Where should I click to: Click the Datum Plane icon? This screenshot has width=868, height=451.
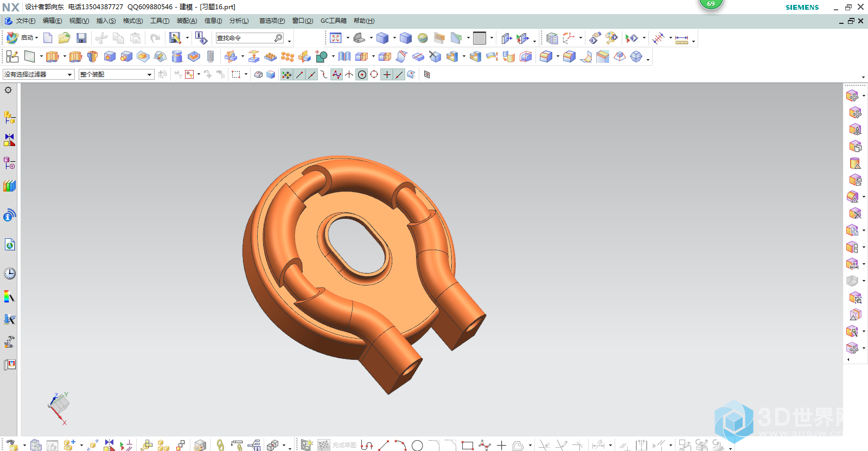point(29,56)
